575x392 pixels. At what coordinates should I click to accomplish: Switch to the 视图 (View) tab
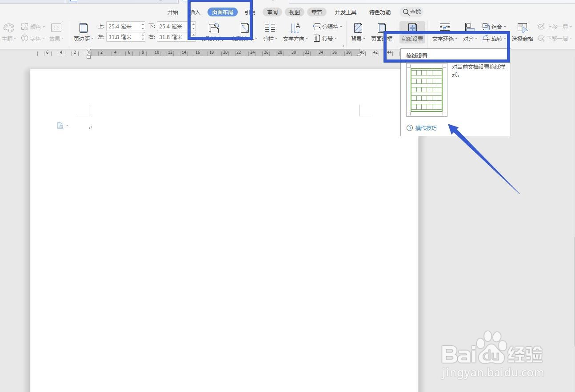(294, 12)
